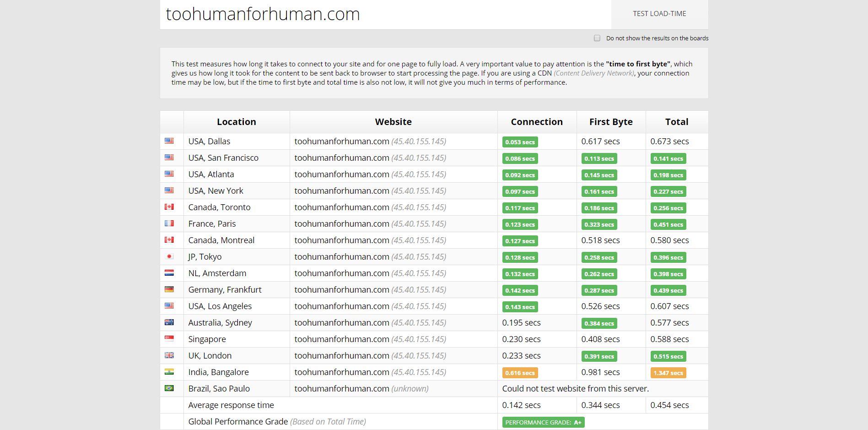Click the France flag for Paris row

tap(169, 223)
